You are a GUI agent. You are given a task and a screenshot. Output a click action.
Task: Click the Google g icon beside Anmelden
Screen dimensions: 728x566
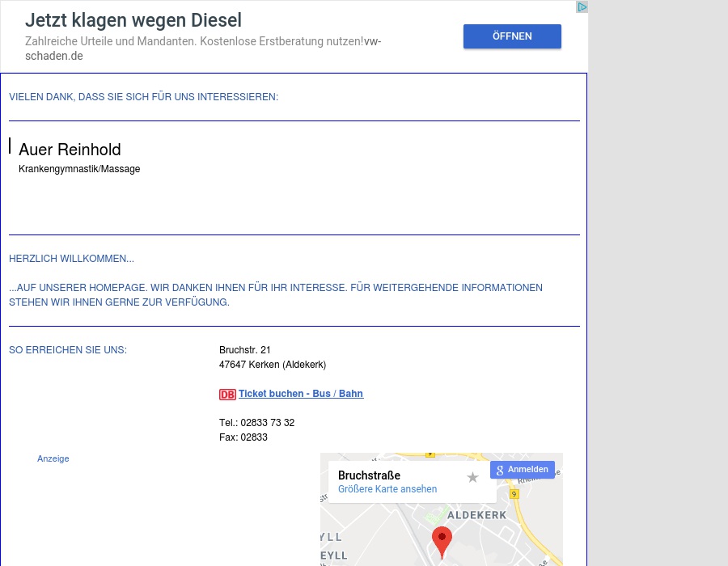point(500,470)
